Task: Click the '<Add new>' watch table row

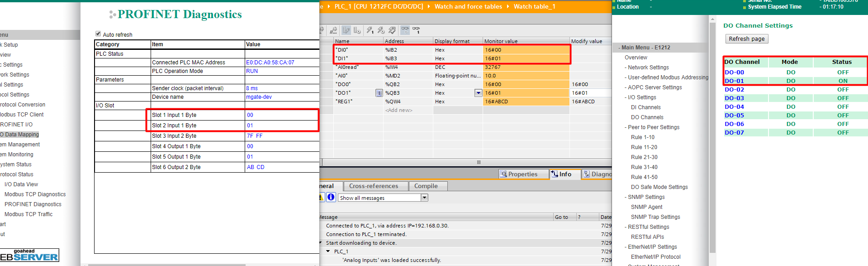Action: point(398,110)
